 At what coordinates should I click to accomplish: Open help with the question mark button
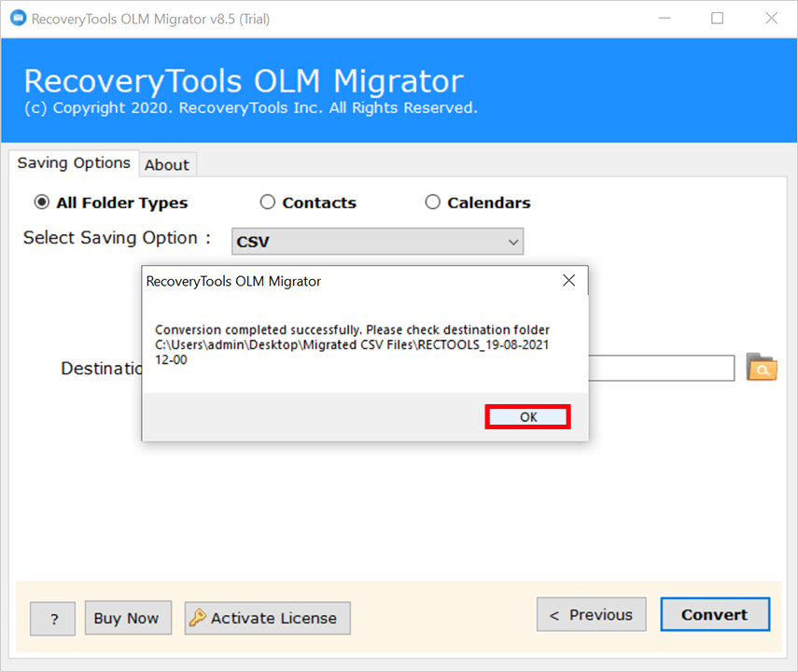(x=53, y=619)
